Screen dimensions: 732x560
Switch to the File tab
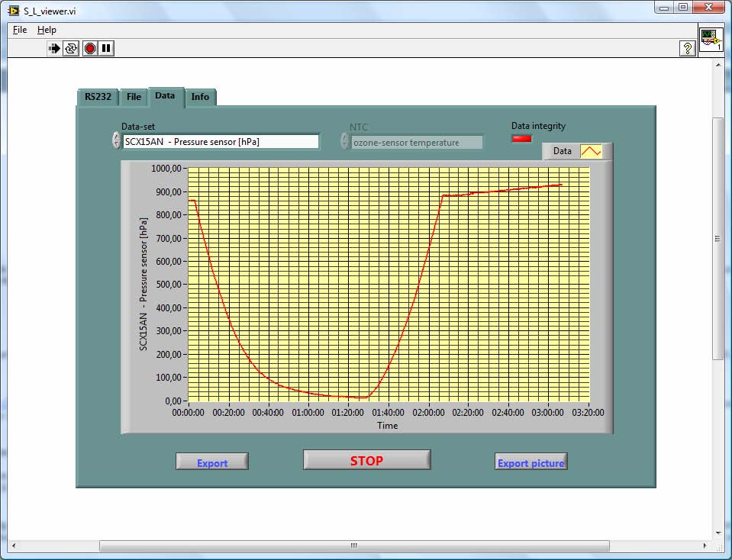134,97
